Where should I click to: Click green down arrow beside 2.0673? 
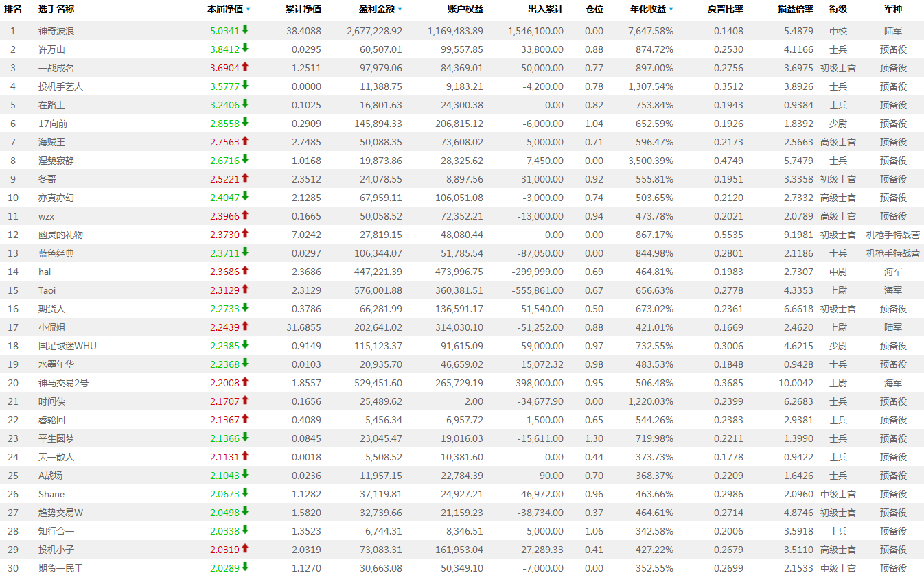coord(245,493)
